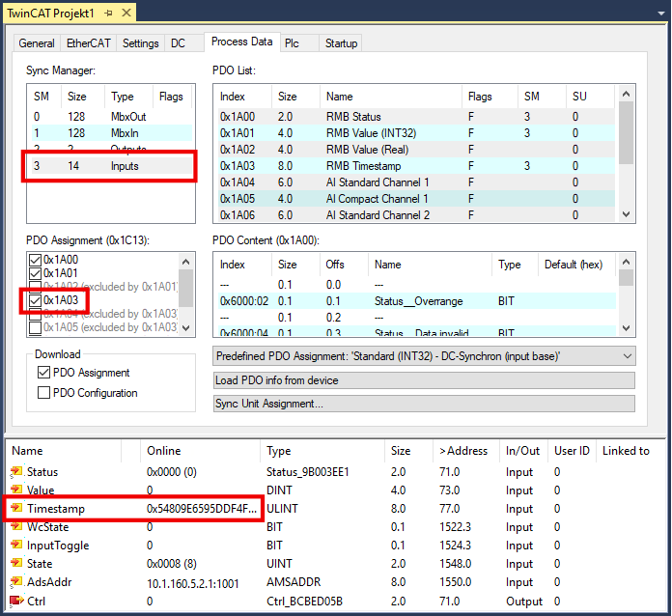Select the 0x6000:02 Status__Overrange content row
The width and height of the screenshot is (672, 616).
click(x=415, y=301)
